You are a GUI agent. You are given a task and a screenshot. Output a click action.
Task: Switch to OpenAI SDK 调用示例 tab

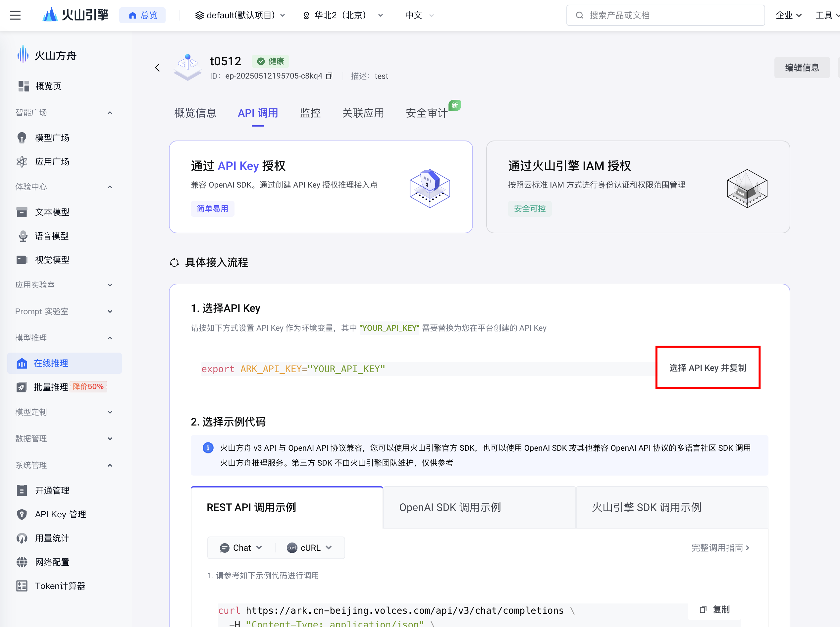click(449, 507)
